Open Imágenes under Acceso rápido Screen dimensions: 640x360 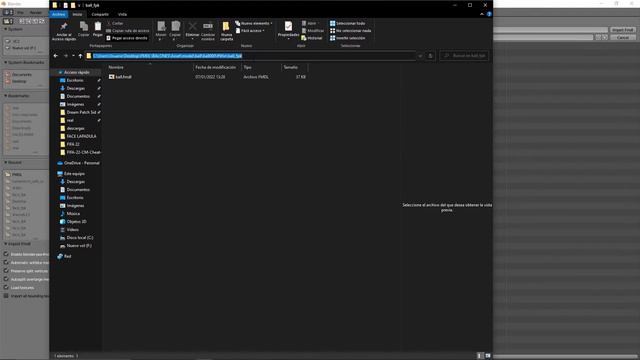click(x=75, y=104)
